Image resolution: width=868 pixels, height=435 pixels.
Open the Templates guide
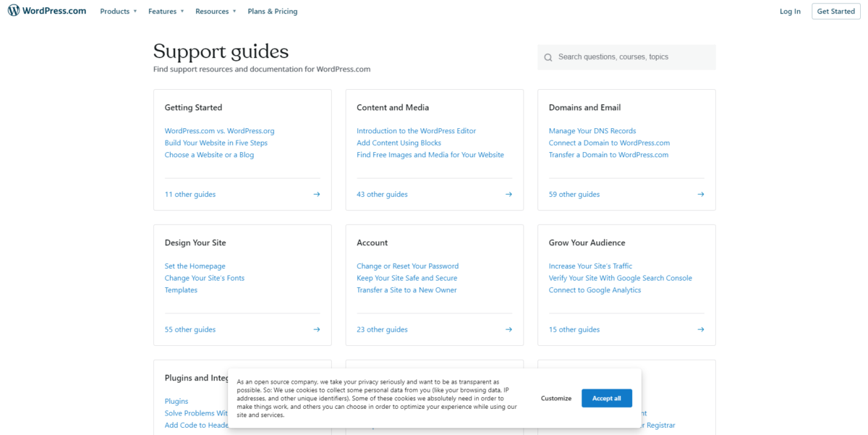click(x=181, y=290)
